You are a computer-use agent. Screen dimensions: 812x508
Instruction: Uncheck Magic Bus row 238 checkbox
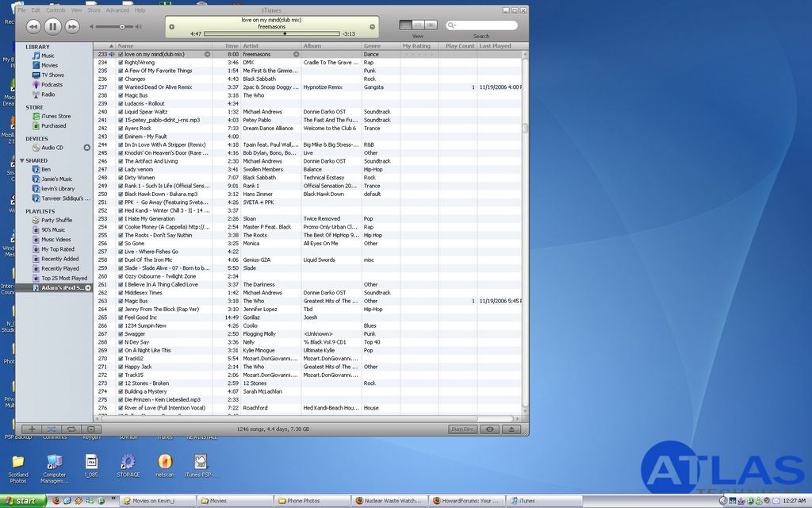(121, 95)
